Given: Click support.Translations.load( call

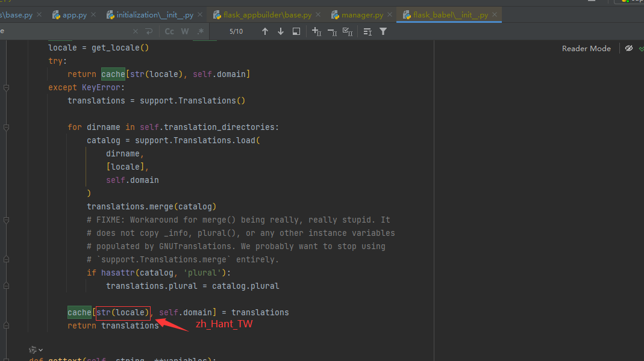Looking at the screenshot, I should 198,140.
